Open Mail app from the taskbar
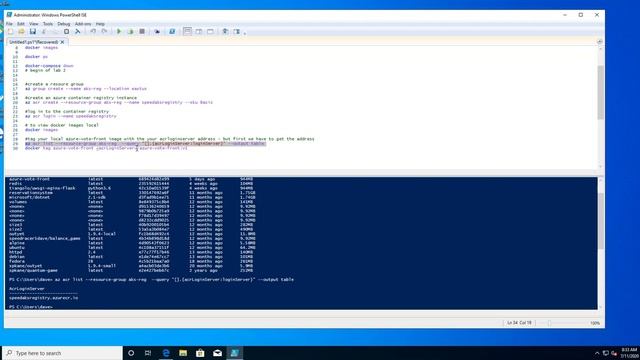This screenshot has height=360, width=640. 217,353
